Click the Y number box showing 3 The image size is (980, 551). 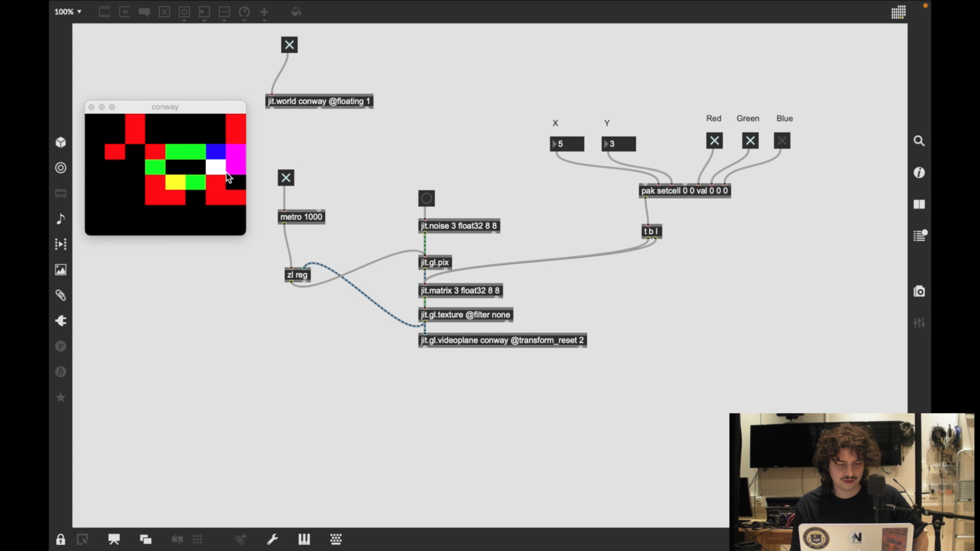(x=619, y=144)
